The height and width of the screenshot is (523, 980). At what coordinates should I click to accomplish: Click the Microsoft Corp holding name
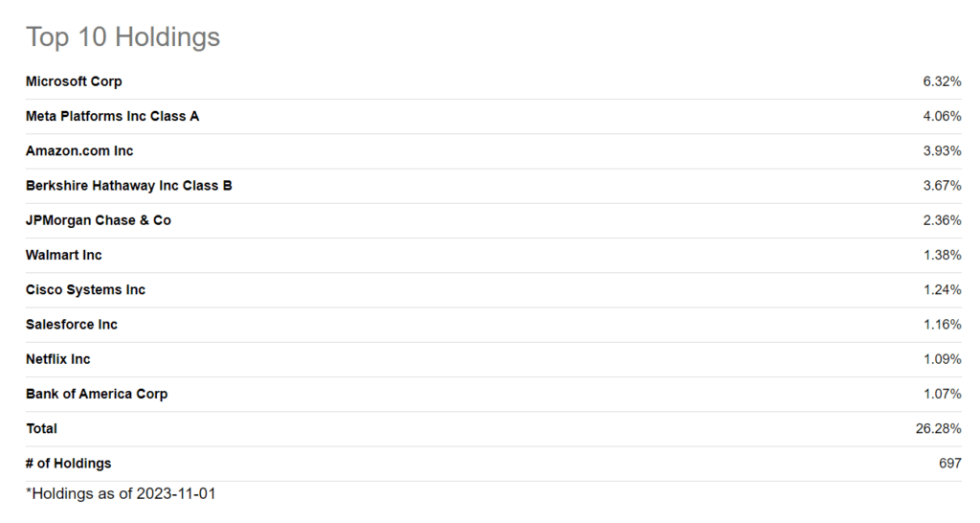tap(74, 81)
